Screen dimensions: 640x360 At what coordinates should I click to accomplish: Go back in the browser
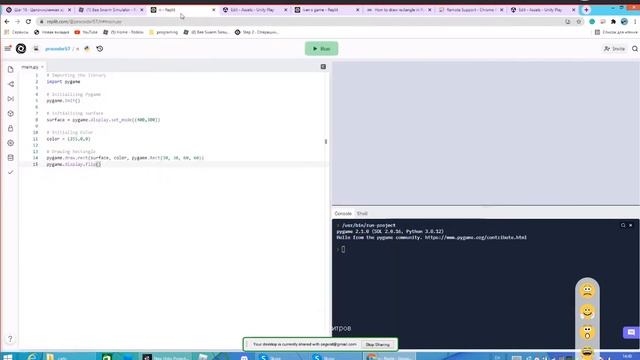pos(7,22)
